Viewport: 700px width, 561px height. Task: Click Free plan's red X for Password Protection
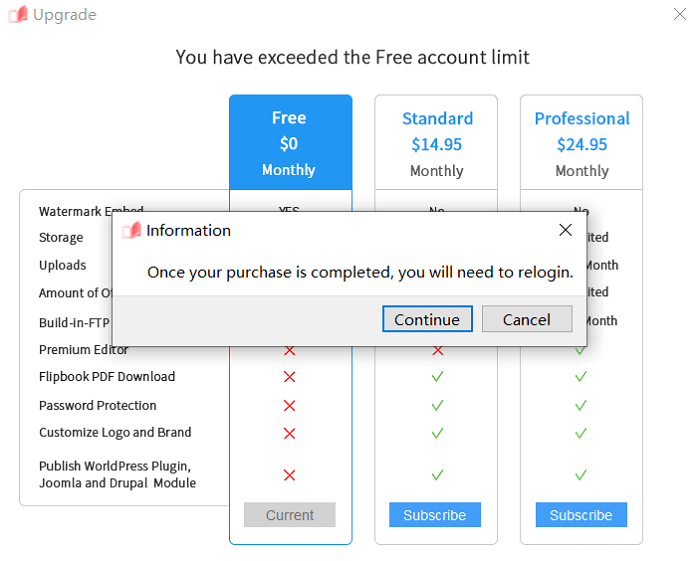click(x=290, y=405)
